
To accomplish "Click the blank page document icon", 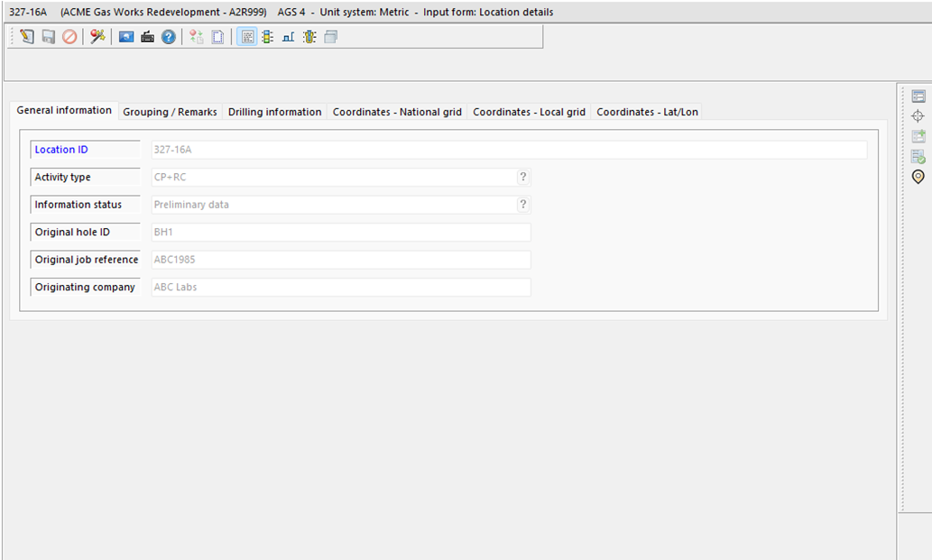I will [x=217, y=37].
